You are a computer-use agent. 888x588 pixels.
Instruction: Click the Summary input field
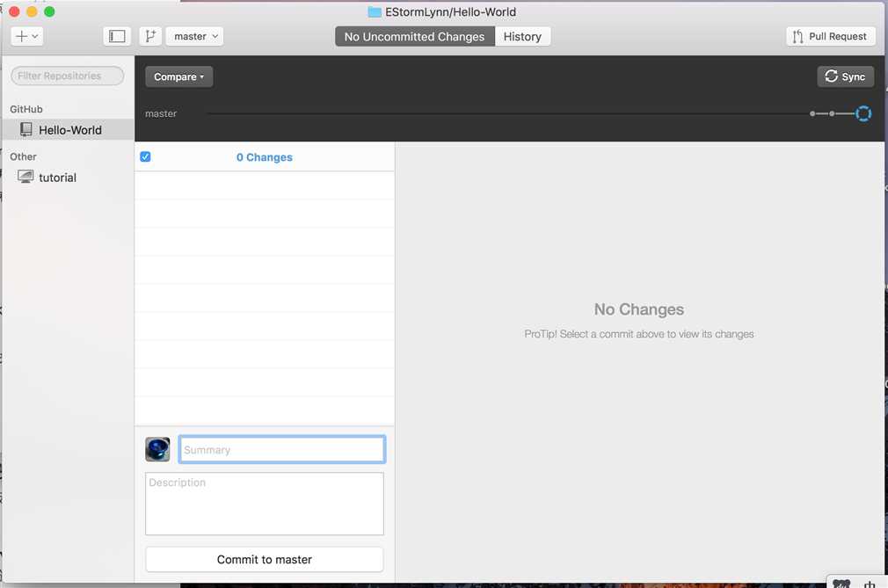pyautogui.click(x=282, y=450)
